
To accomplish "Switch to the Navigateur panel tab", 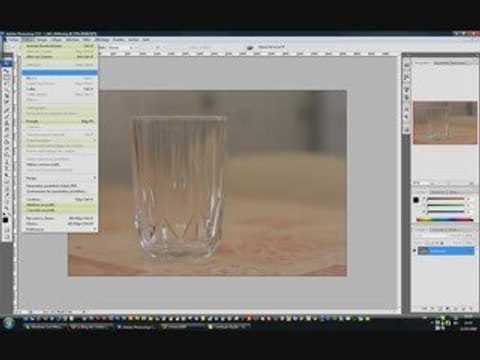I will [x=423, y=63].
